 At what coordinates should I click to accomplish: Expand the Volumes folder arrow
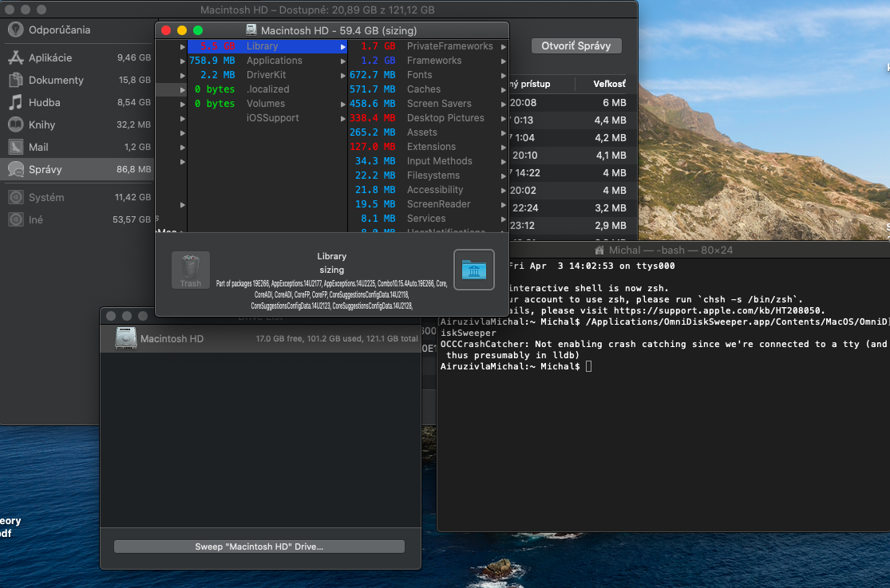[x=343, y=104]
